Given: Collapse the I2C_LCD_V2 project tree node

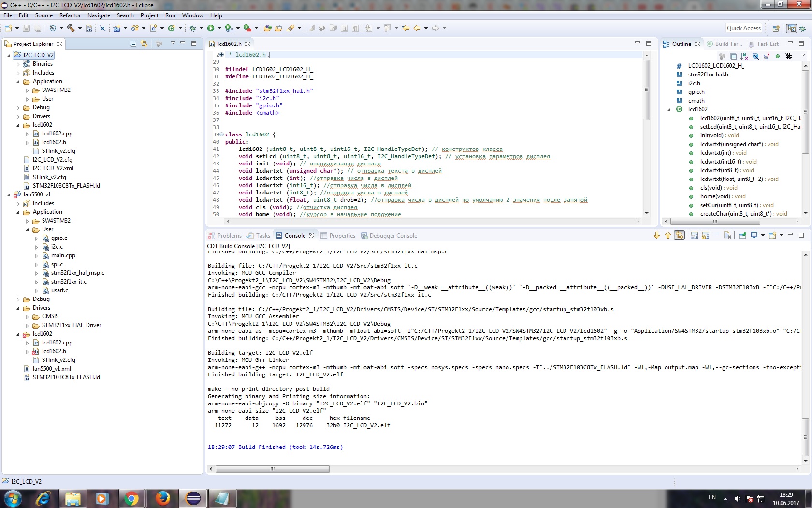Looking at the screenshot, I should (9, 55).
